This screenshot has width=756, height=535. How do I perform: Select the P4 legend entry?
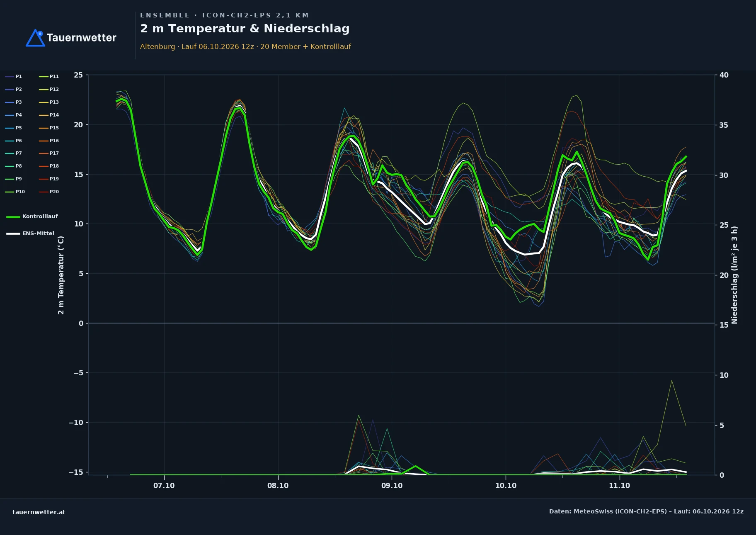pyautogui.click(x=14, y=115)
